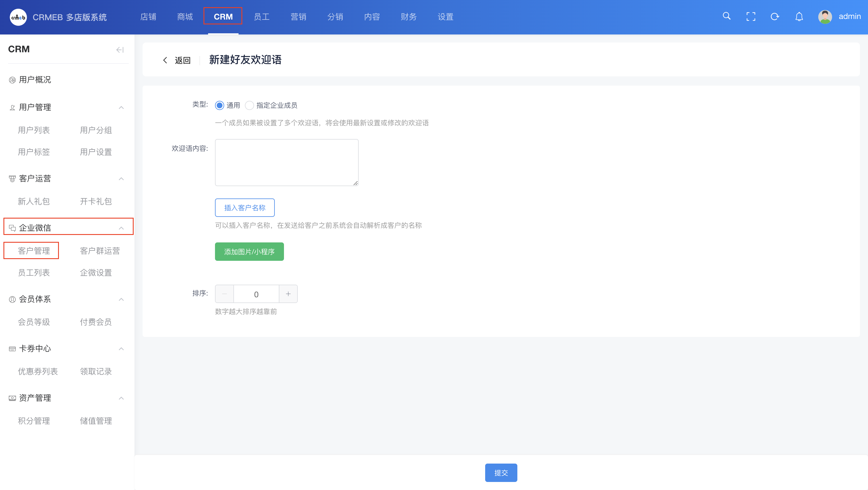This screenshot has height=490, width=868.
Task: Collapse the 客户运营 menu group
Action: click(121, 178)
